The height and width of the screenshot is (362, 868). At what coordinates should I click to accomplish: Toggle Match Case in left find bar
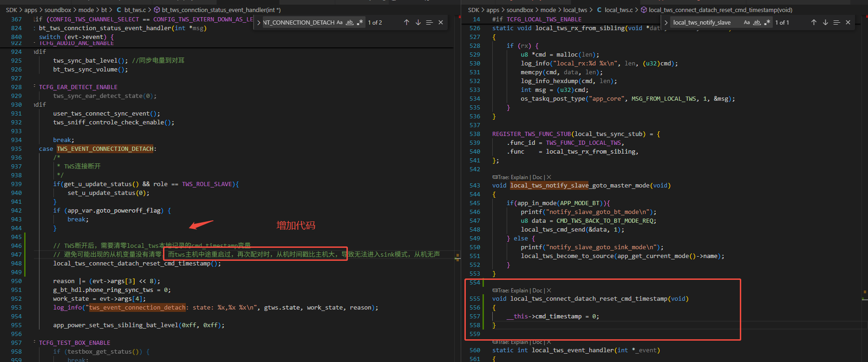click(339, 22)
